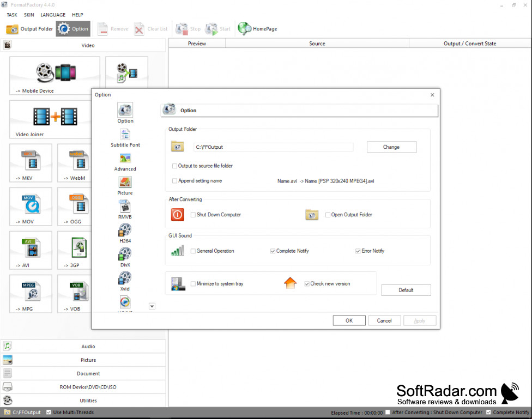Click the Change output folder button

tap(391, 147)
